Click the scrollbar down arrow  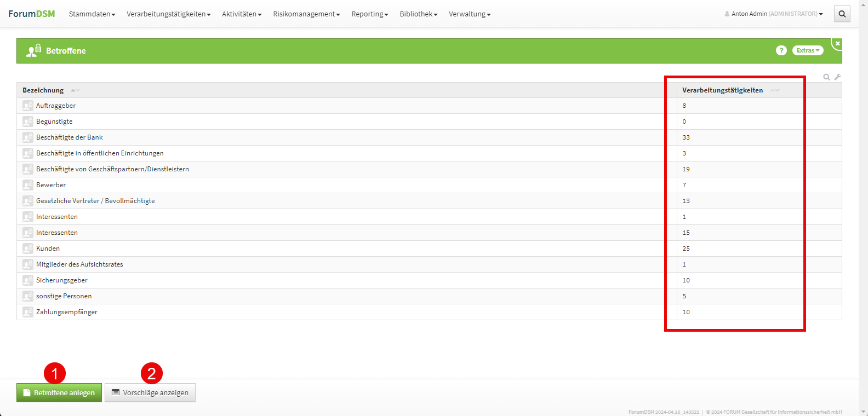864,412
